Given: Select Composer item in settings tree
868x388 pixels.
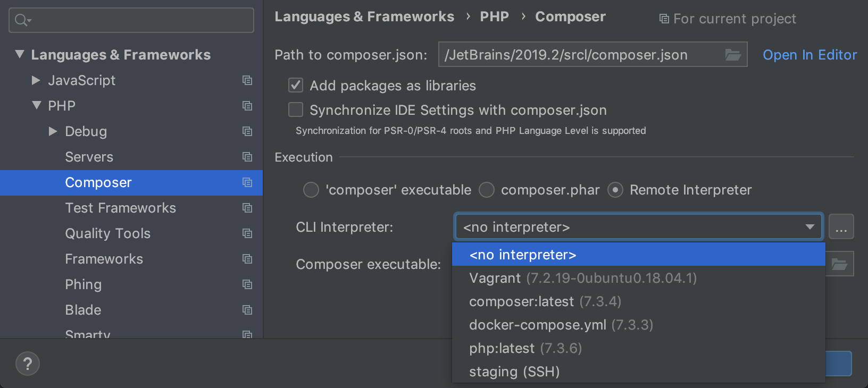Looking at the screenshot, I should [131, 182].
